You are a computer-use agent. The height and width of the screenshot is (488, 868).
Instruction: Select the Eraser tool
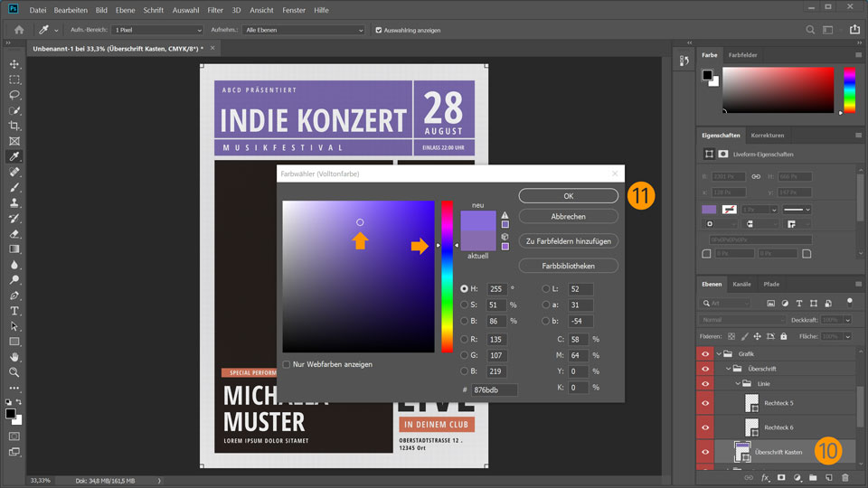tap(14, 234)
